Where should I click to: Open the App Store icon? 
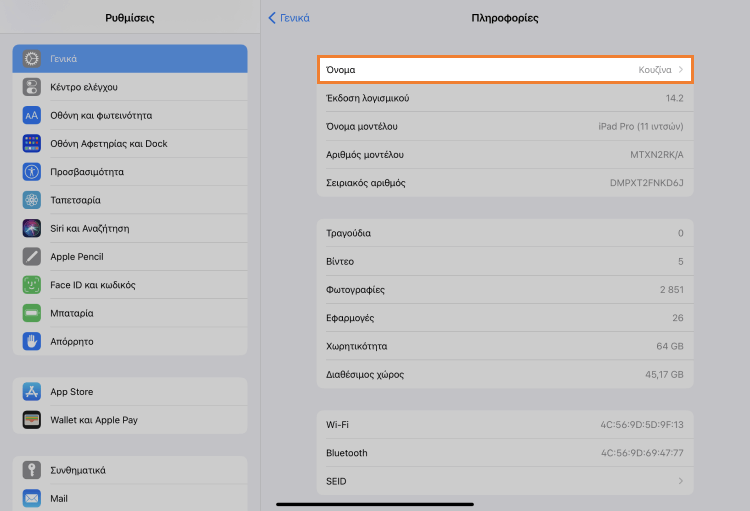pos(32,392)
